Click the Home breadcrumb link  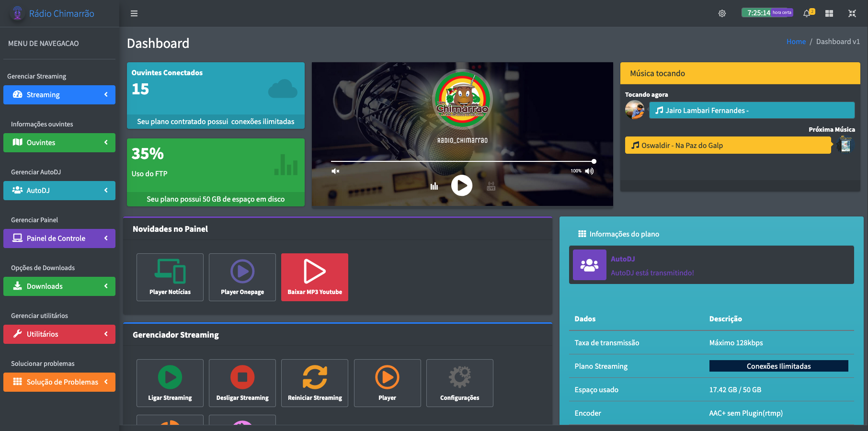pos(796,42)
